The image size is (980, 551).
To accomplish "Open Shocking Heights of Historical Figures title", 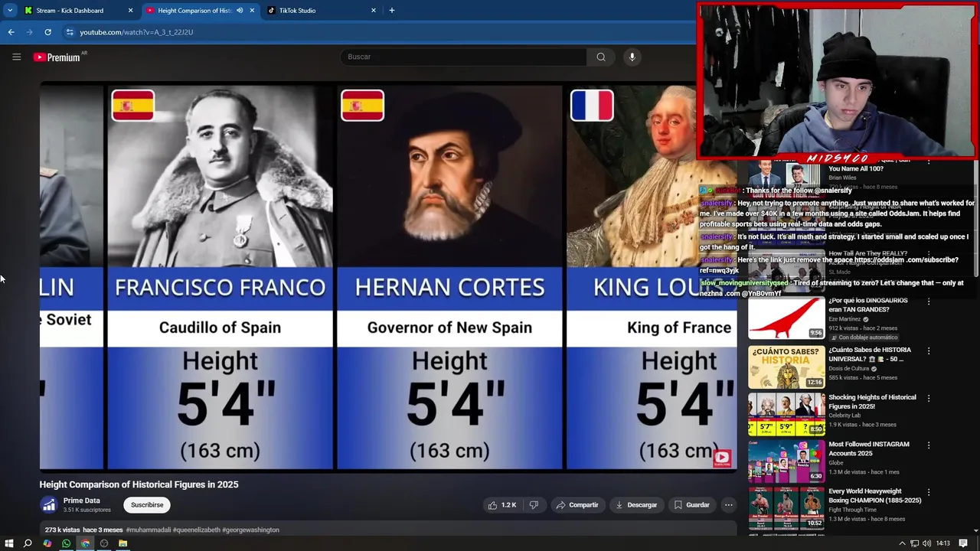I will (872, 402).
